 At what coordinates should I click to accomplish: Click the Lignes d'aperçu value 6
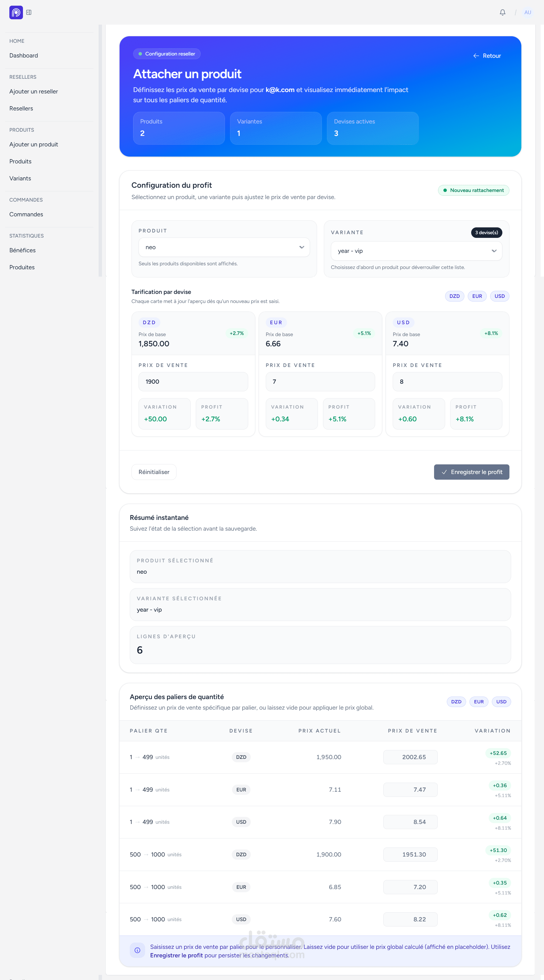point(140,650)
